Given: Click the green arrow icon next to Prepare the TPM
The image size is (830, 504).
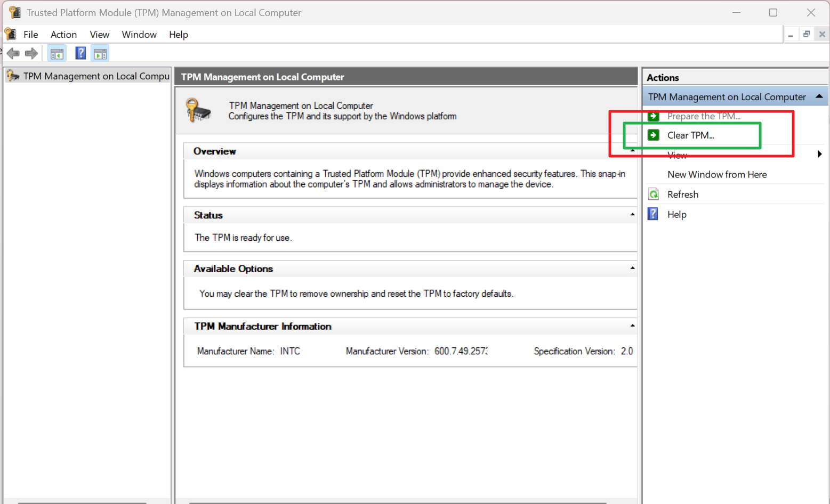Looking at the screenshot, I should tap(654, 116).
